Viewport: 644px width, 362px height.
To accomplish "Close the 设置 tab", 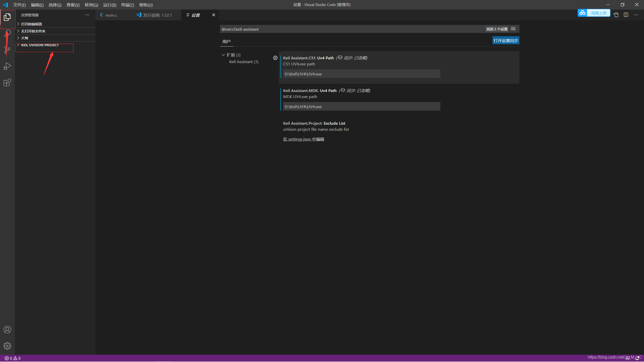I will (x=214, y=15).
